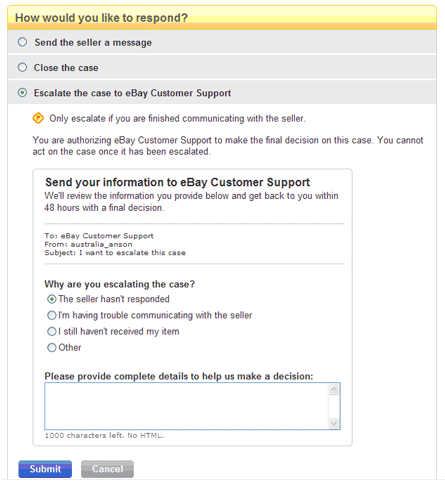
Task: Select I still haven't received my item
Action: coord(52,332)
